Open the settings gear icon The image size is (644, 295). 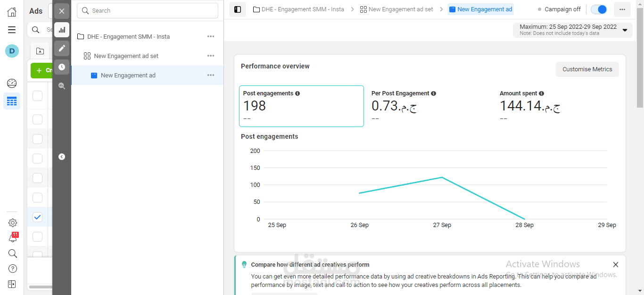[13, 223]
